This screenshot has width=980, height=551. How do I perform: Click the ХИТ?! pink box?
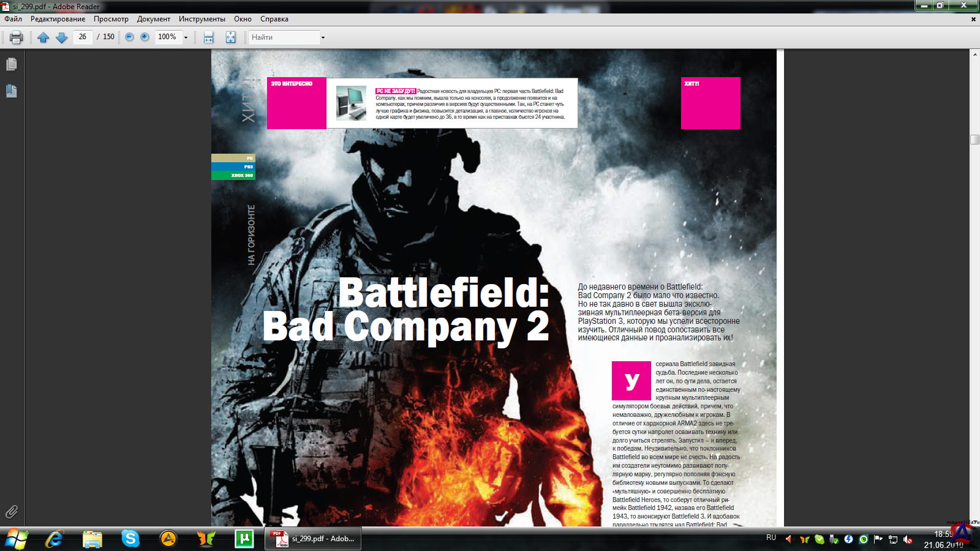pos(710,103)
